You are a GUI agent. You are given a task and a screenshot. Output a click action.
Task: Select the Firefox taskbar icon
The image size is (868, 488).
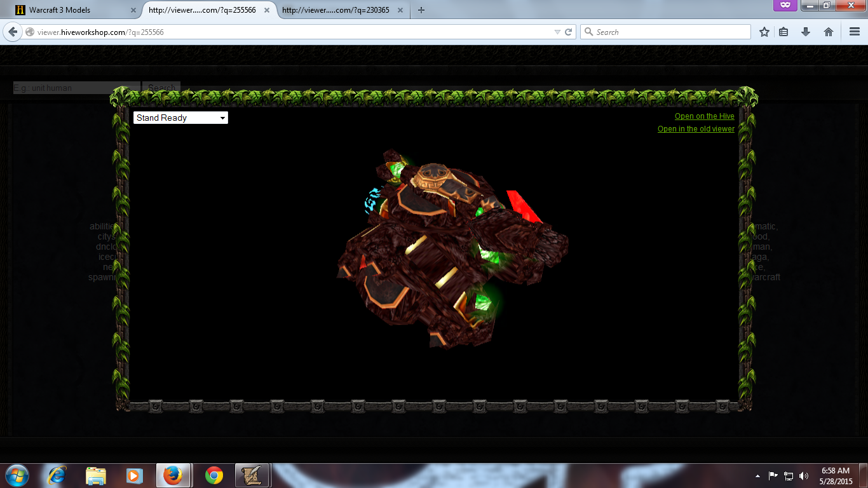173,475
